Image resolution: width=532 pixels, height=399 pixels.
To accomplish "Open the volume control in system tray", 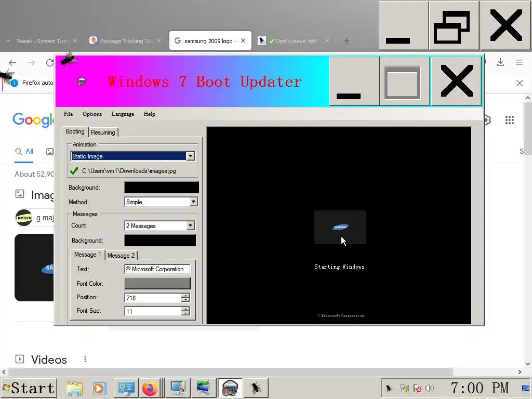I will pyautogui.click(x=430, y=388).
